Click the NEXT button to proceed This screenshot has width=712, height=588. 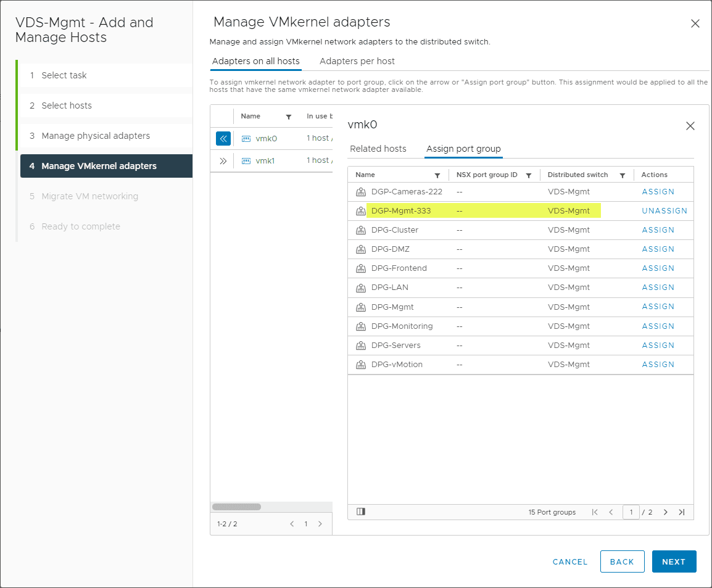click(674, 561)
